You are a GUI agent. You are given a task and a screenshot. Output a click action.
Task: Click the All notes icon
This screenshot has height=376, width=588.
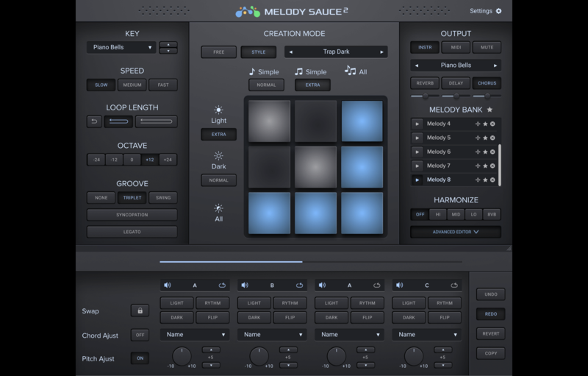pos(351,70)
